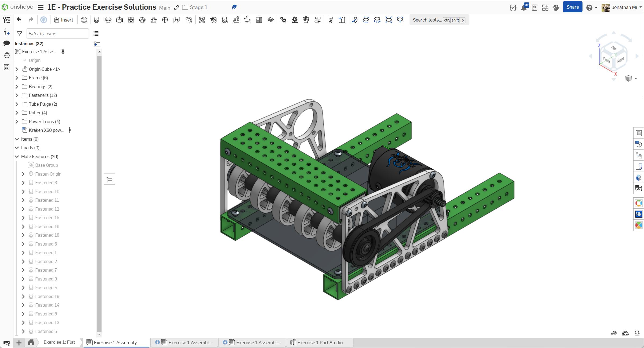Viewport: 644px width, 348px height.
Task: Click the Undo arrow icon
Action: [19, 20]
